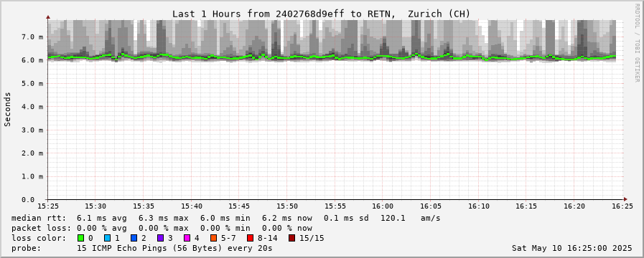The width and height of the screenshot is (644, 258).
Task: Click the RRDTOOL / TOBI OETIKER watermark
Action: [x=637, y=43]
